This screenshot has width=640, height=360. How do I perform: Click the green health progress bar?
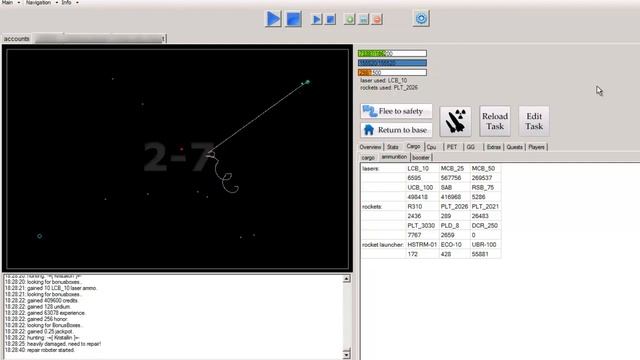tap(392, 53)
